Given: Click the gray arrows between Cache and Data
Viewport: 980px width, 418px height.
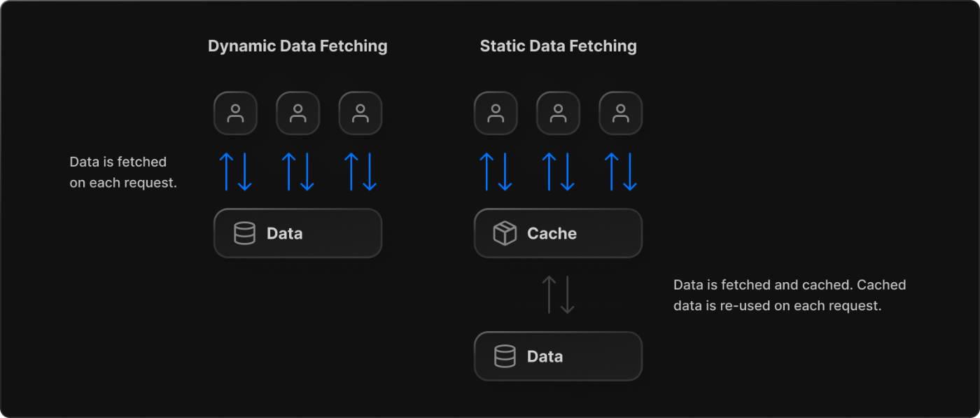Looking at the screenshot, I should coord(559,295).
